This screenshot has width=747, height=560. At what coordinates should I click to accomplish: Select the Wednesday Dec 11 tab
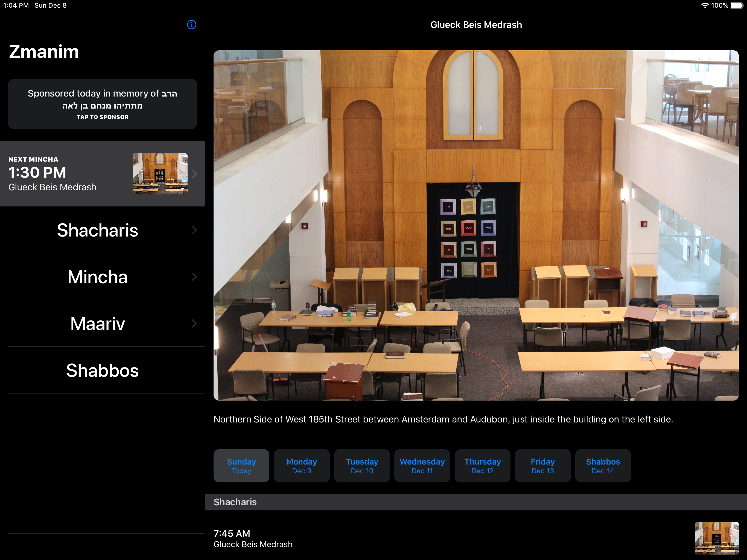(x=422, y=466)
